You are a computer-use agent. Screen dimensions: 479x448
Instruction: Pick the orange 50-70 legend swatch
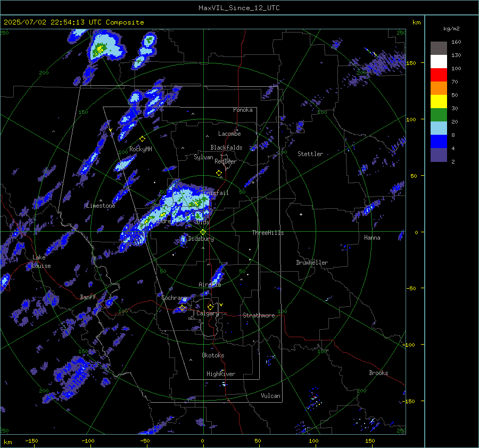pyautogui.click(x=439, y=88)
